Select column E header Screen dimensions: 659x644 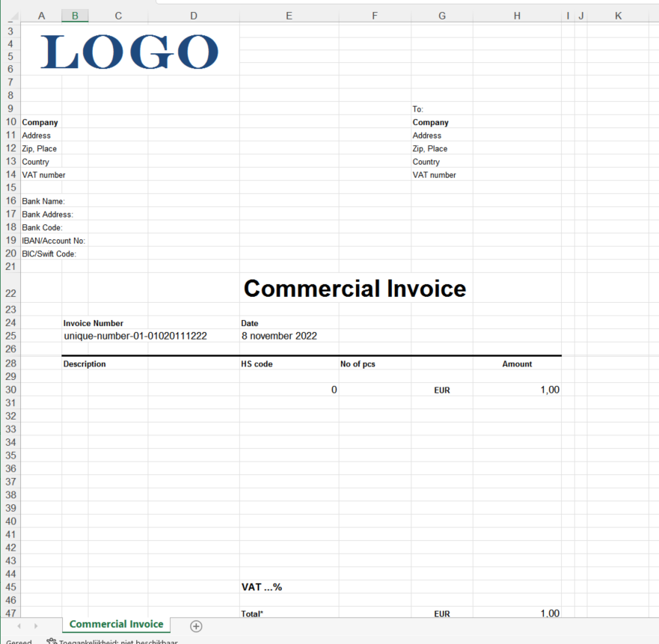click(x=289, y=16)
